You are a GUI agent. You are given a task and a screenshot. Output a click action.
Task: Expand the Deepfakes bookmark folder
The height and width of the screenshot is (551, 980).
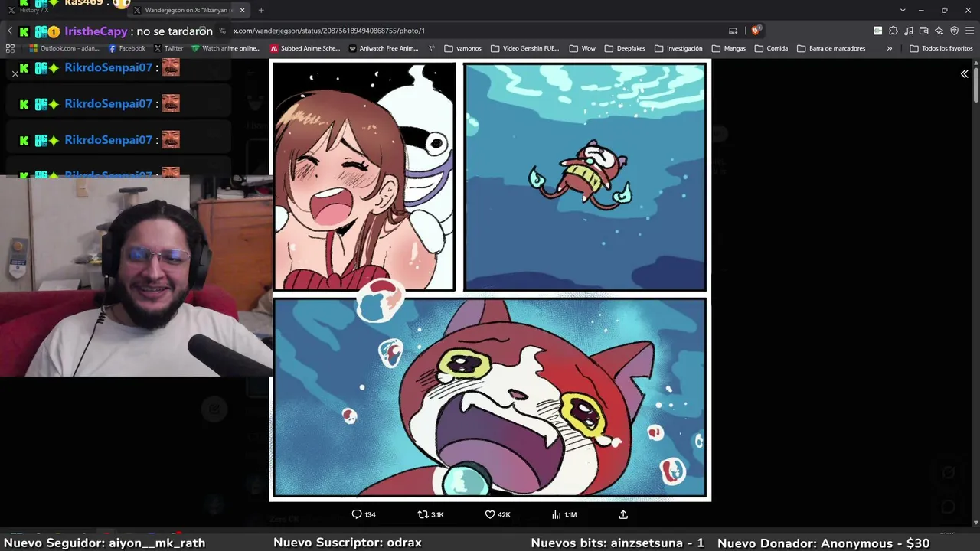coord(624,48)
